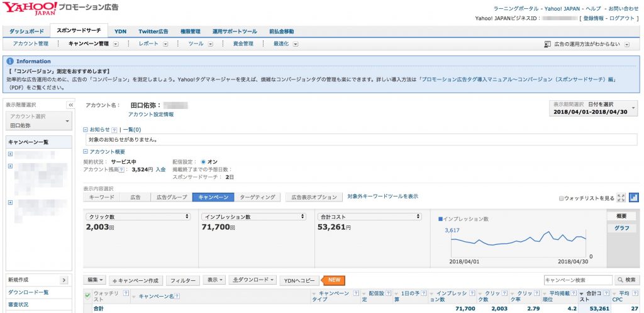Screen dimensions: 644x313
Task: Select the 広告グループ view tab
Action: click(x=172, y=197)
